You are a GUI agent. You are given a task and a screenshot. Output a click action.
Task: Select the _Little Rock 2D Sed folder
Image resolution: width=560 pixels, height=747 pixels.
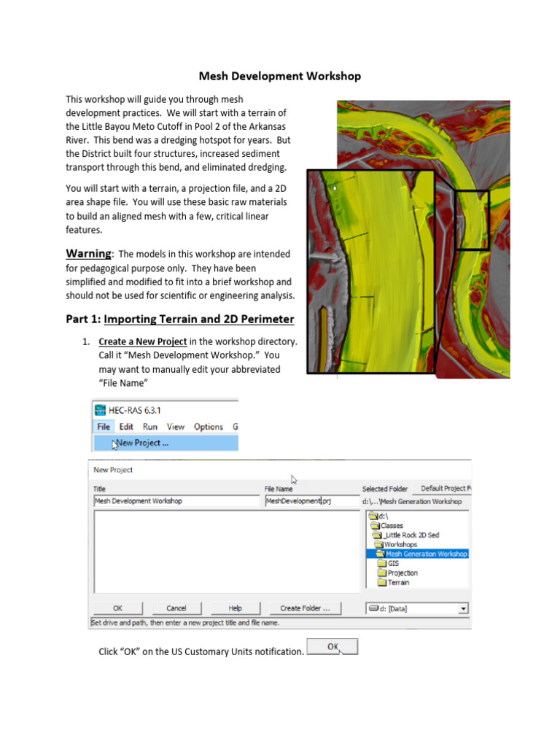click(406, 535)
